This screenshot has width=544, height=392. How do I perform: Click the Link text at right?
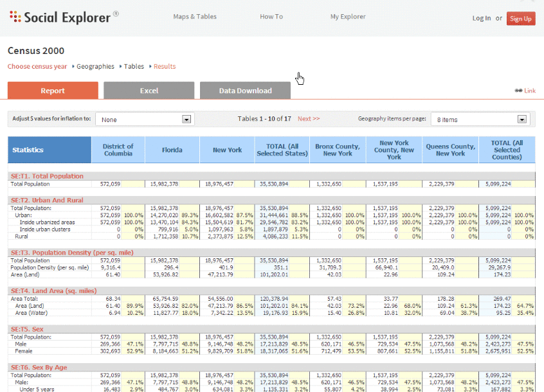coord(530,91)
